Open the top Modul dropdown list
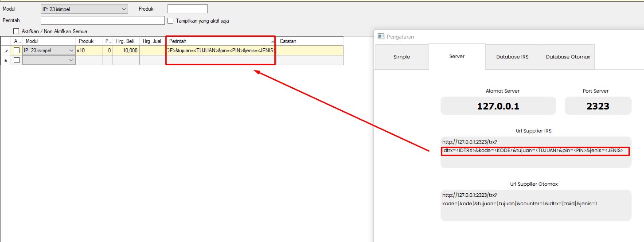This screenshot has height=242, width=644. [124, 9]
